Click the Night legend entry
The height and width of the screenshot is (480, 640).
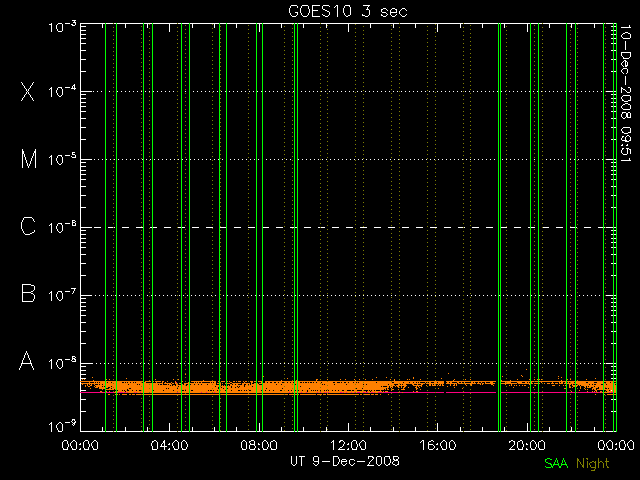coord(593,464)
